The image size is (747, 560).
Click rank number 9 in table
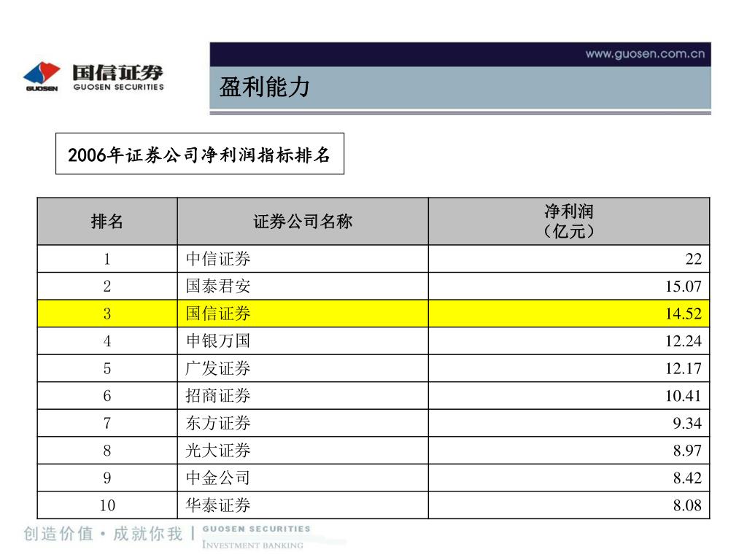[x=107, y=478]
